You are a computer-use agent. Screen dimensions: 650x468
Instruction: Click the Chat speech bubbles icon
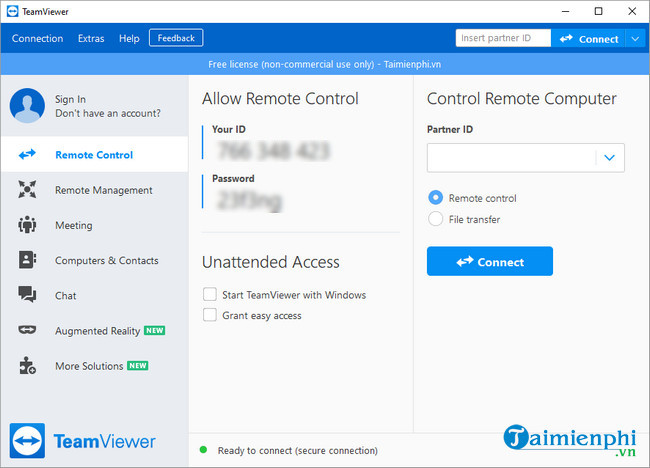pos(27,294)
